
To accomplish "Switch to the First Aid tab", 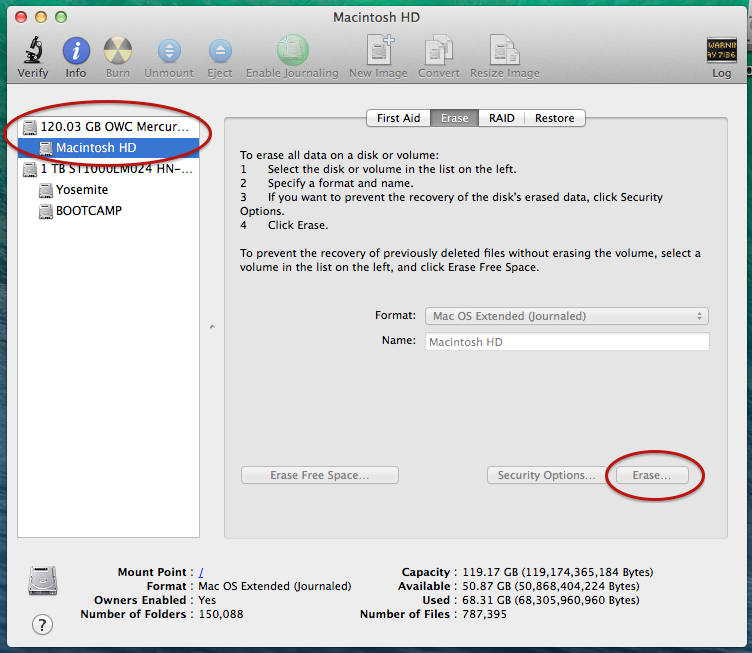I will tap(398, 118).
